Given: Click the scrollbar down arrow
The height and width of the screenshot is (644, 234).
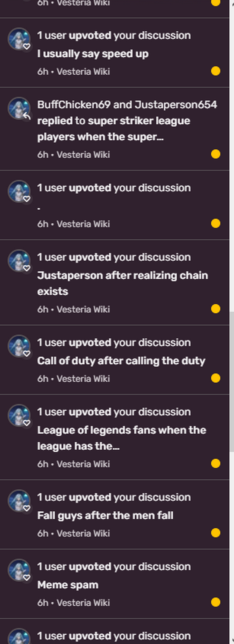Looking at the screenshot, I should tap(232, 640).
